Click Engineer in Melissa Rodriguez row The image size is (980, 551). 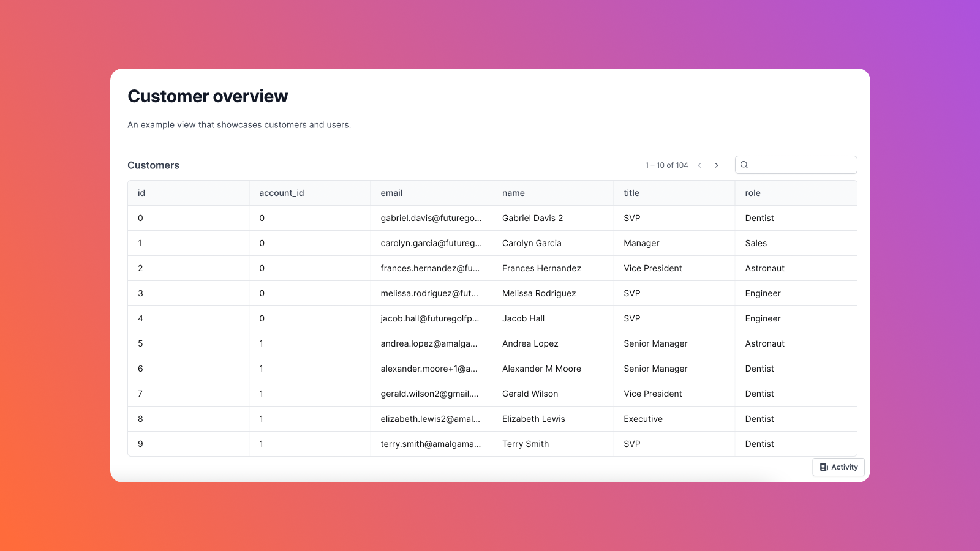pos(763,293)
